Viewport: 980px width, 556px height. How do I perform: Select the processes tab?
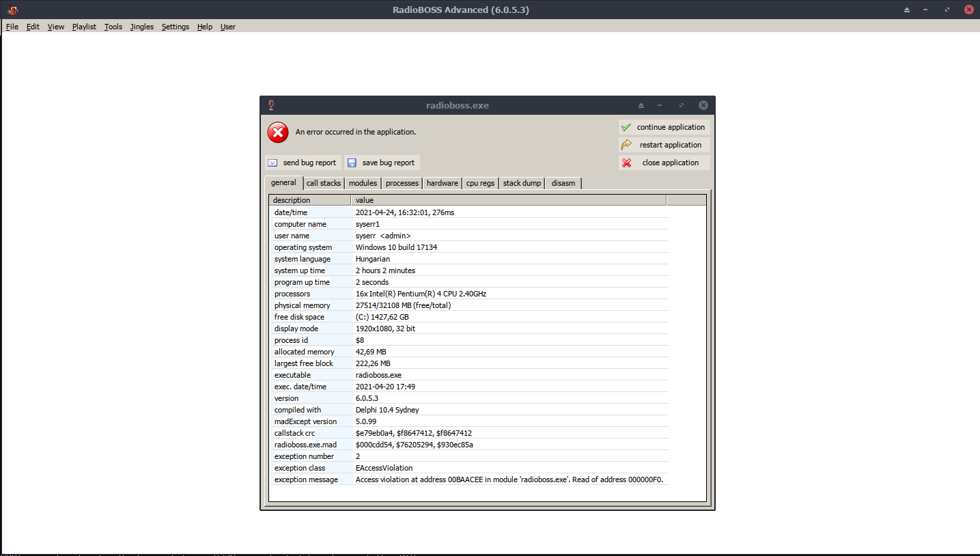point(402,183)
